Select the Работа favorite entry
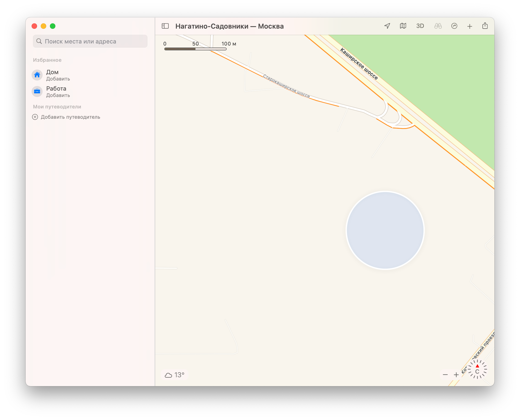This screenshot has height=420, width=520. click(x=89, y=92)
